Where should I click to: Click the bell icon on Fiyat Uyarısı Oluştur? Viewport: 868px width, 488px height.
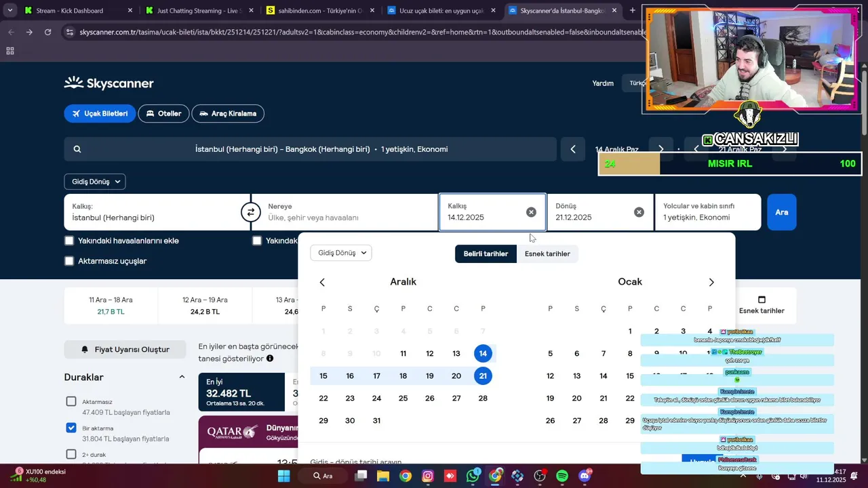coord(85,350)
